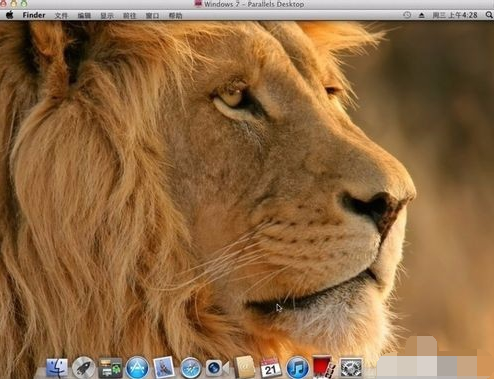Open System Preferences gear icon

[x=351, y=368]
